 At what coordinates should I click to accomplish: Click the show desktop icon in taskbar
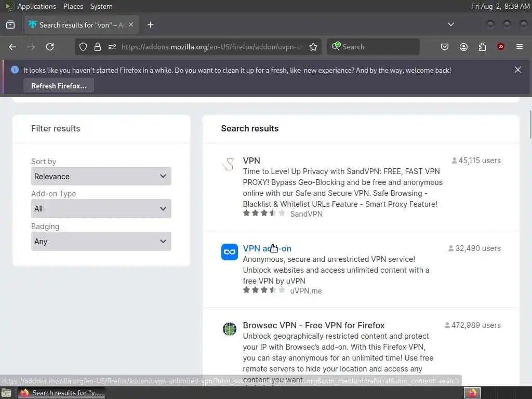[6, 393]
